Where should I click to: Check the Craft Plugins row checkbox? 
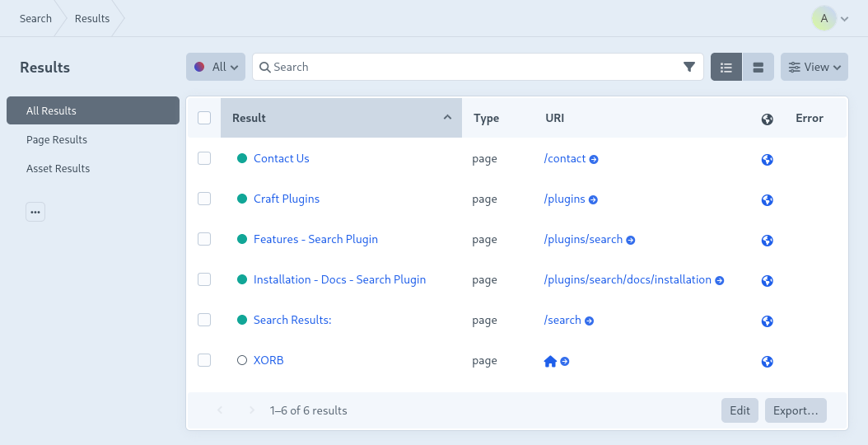(x=204, y=199)
